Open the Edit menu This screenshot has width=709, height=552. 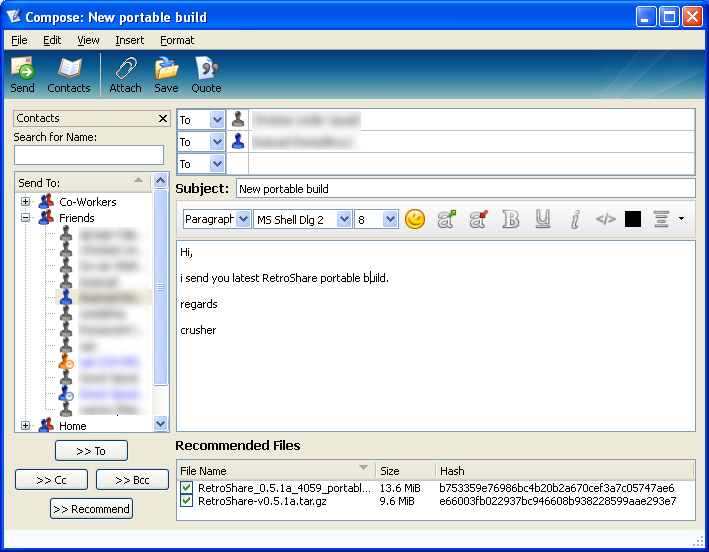[52, 40]
